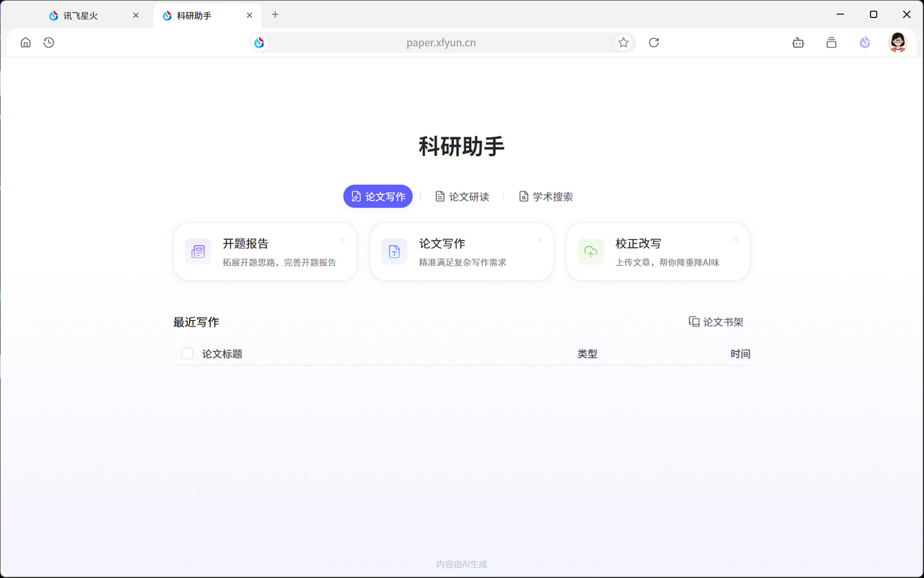This screenshot has height=578, width=924.
Task: Click the 论文书架 link
Action: click(x=721, y=322)
